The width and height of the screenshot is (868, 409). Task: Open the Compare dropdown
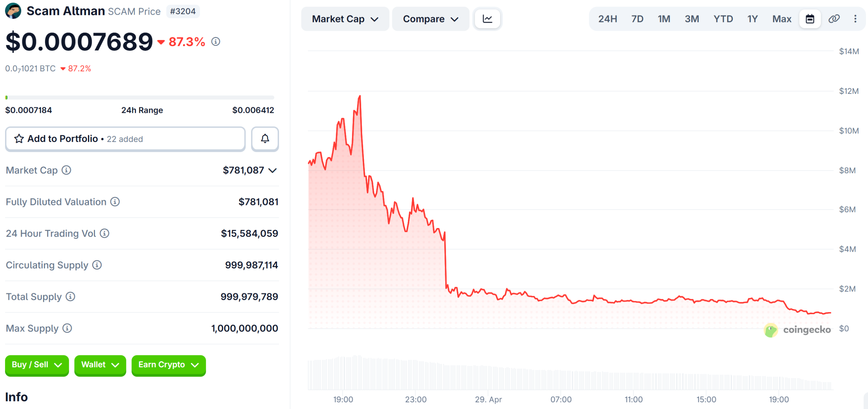point(431,19)
